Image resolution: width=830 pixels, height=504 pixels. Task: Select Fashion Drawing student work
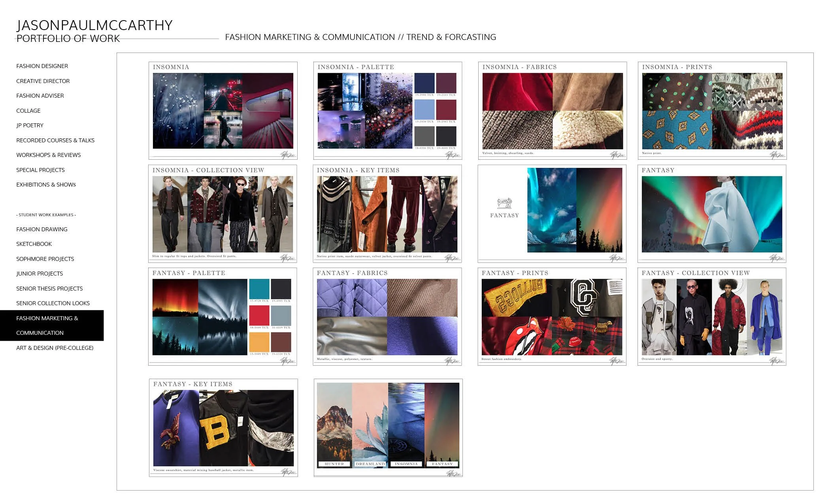(x=41, y=229)
